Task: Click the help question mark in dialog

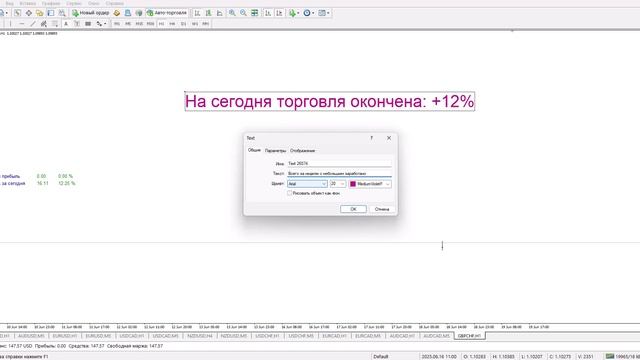Action: click(x=371, y=138)
